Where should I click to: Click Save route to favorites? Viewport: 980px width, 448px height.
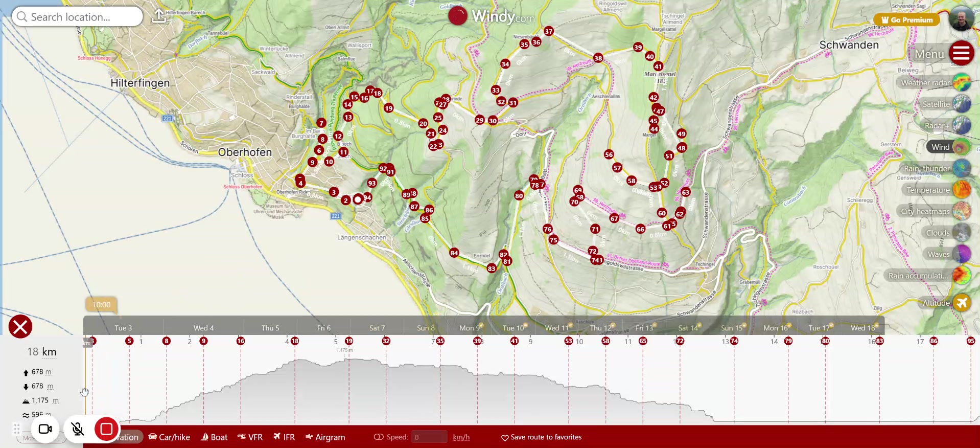click(x=541, y=437)
